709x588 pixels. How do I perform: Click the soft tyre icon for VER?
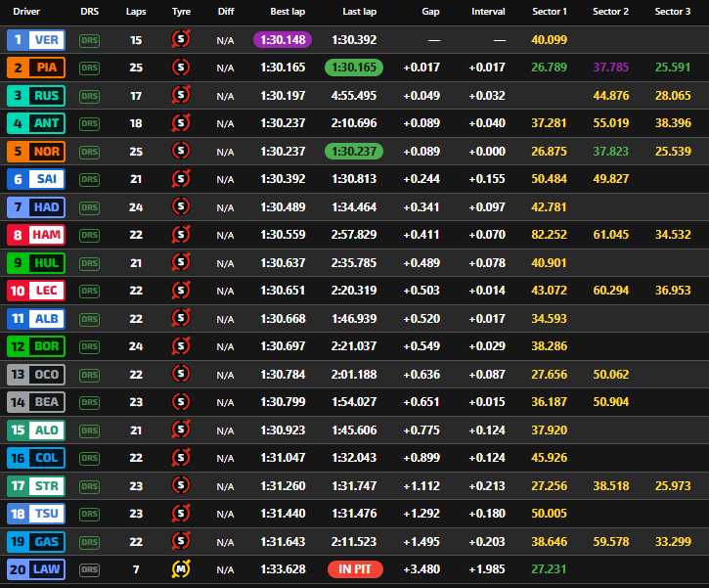(x=180, y=40)
